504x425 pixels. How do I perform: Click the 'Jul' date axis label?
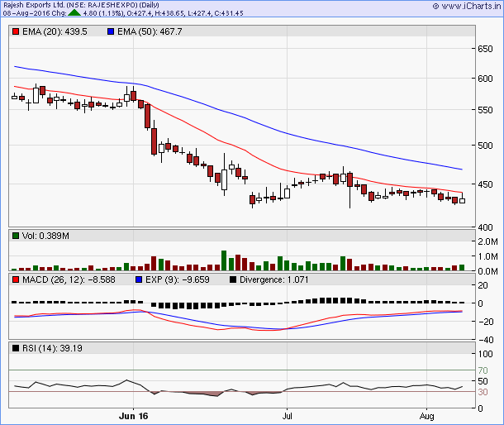pyautogui.click(x=287, y=416)
